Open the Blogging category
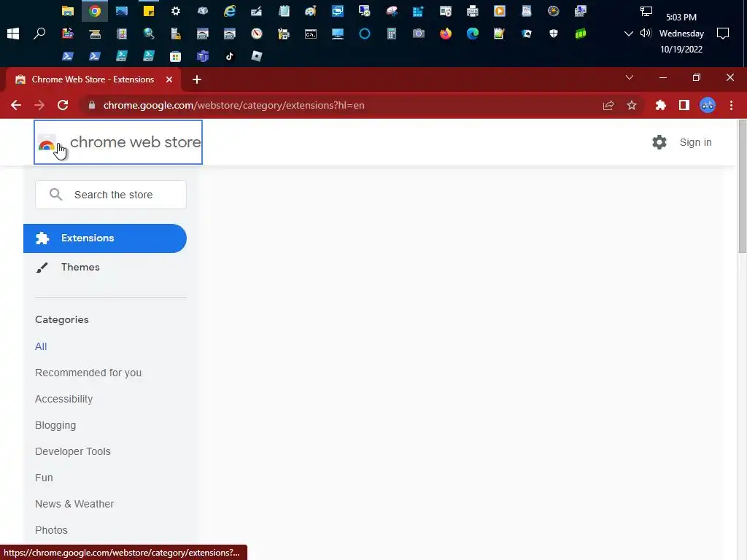 [x=55, y=425]
